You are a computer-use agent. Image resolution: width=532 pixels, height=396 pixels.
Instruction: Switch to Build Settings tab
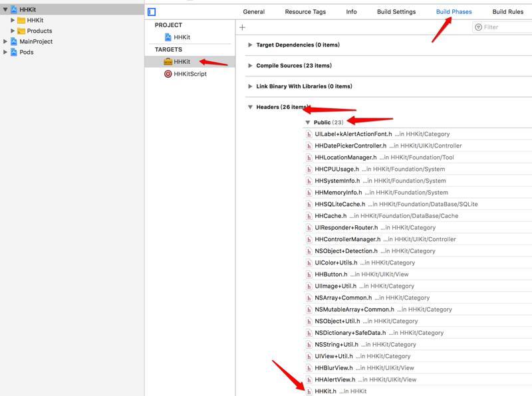coord(396,12)
